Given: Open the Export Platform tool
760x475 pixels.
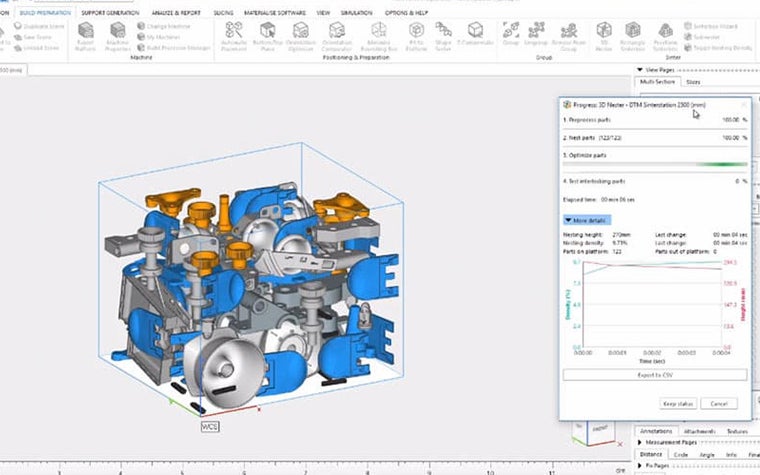Looking at the screenshot, I should (85, 36).
